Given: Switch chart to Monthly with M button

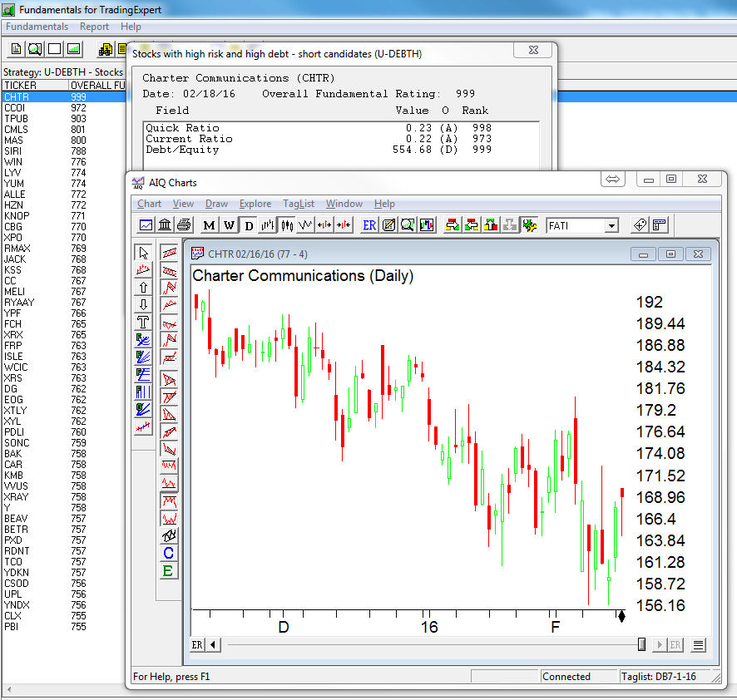Looking at the screenshot, I should click(x=209, y=225).
